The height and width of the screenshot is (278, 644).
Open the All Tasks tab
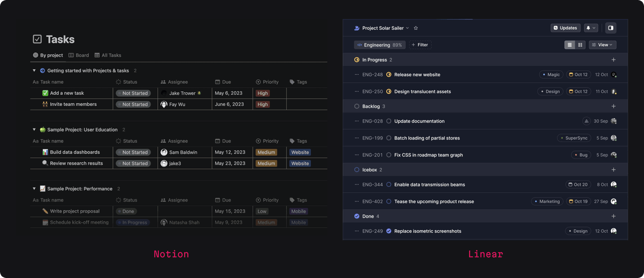[108, 55]
